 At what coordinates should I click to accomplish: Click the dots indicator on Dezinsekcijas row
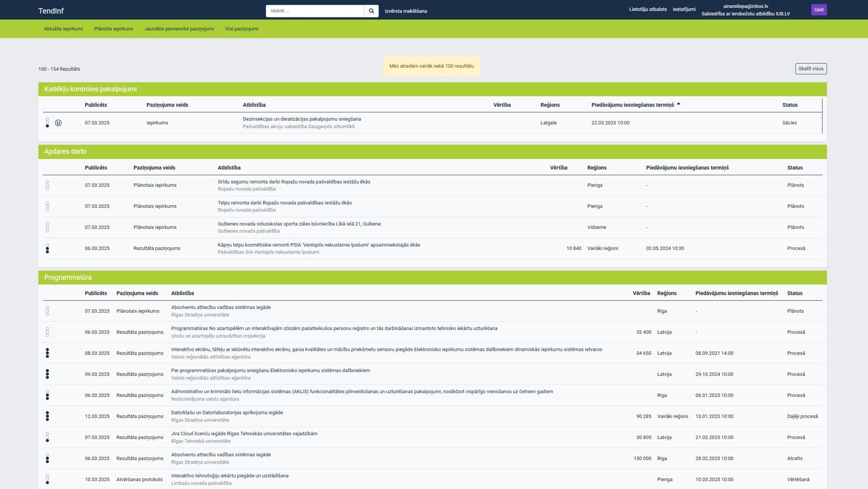pos(47,123)
